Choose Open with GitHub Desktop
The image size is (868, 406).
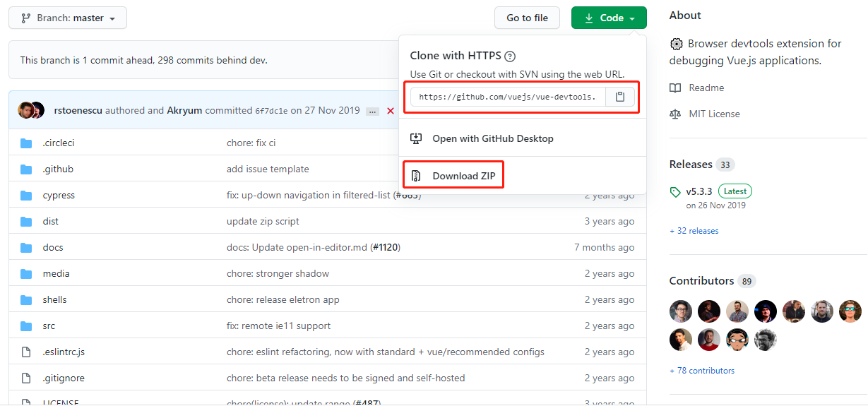[493, 138]
